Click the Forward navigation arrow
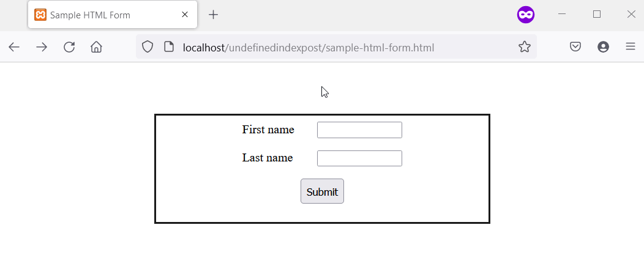Viewport: 644px width, 255px height. (x=42, y=47)
